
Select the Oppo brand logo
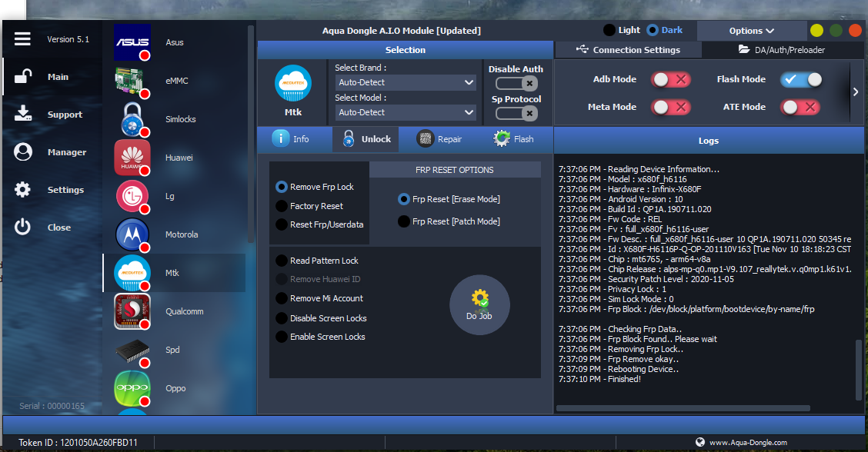132,388
